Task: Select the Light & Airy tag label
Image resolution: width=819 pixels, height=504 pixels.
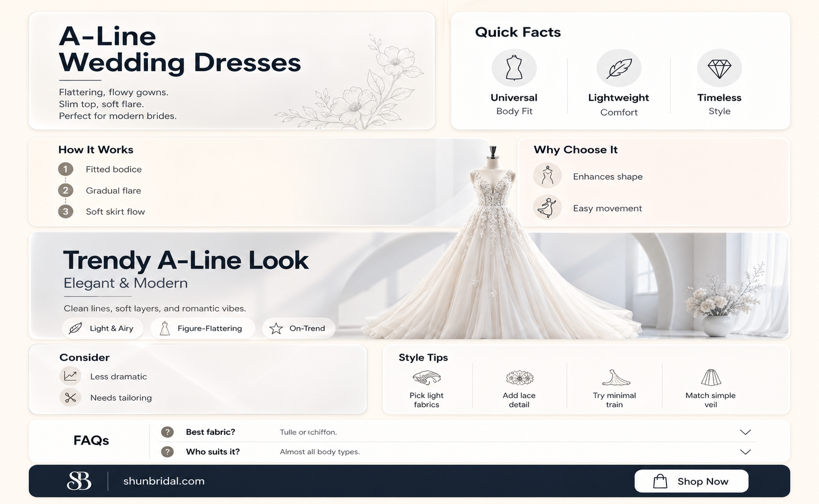Action: coord(111,328)
